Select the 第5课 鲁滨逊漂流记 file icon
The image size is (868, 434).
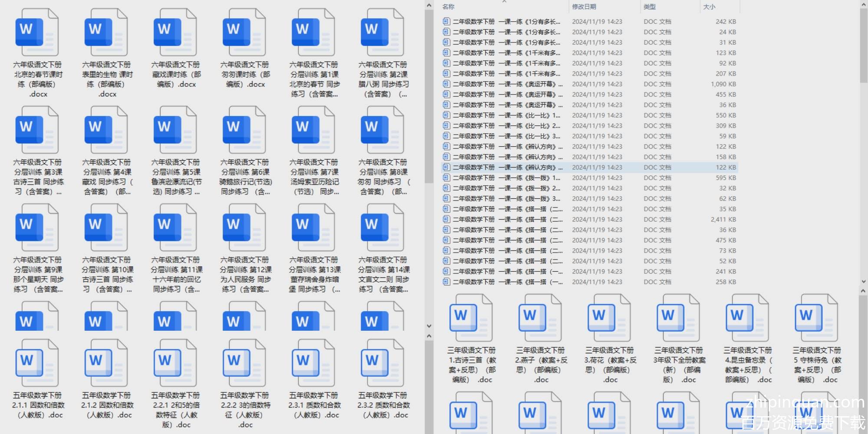175,130
